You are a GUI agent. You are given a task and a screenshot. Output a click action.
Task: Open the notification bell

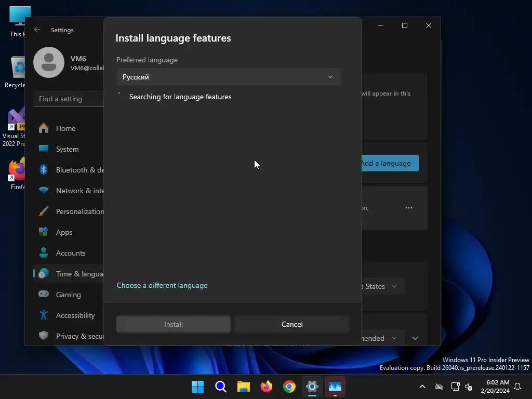pos(518,387)
